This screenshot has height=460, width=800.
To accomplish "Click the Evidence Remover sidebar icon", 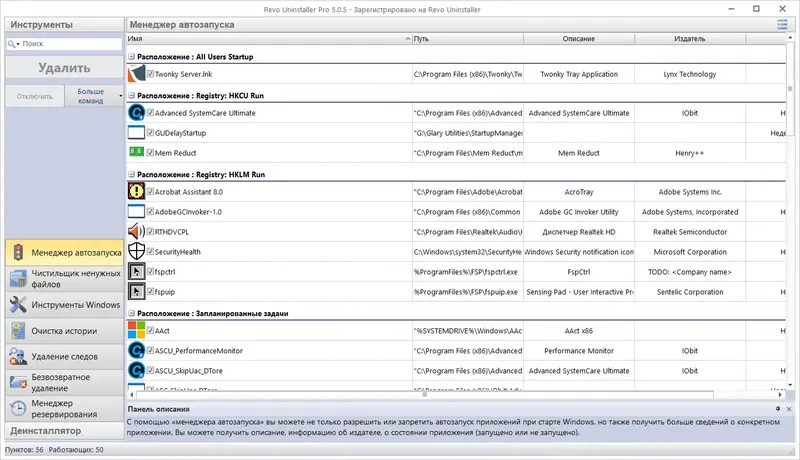I will (x=18, y=356).
